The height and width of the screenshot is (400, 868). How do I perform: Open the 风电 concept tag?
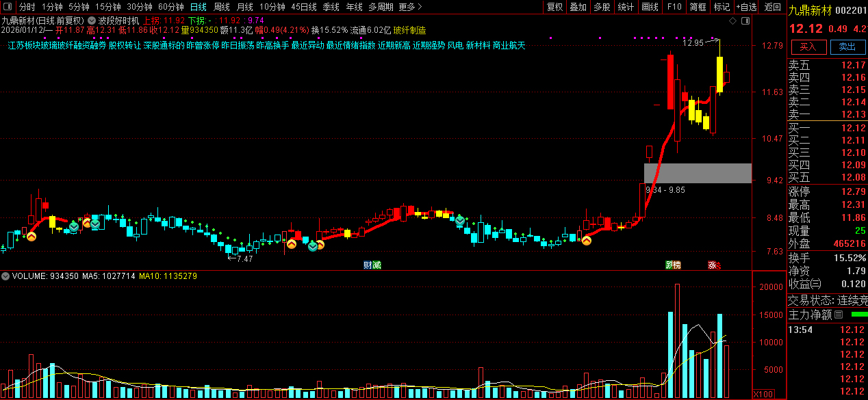[455, 45]
